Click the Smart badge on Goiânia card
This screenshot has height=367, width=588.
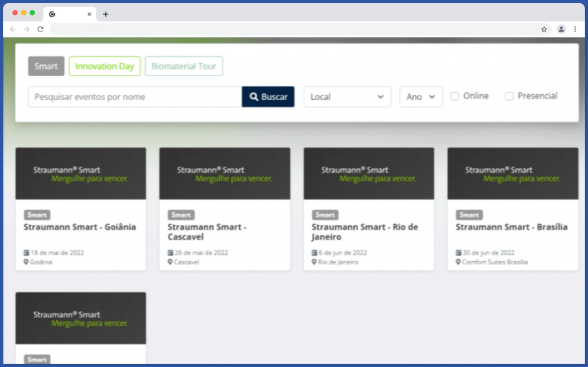click(x=37, y=215)
